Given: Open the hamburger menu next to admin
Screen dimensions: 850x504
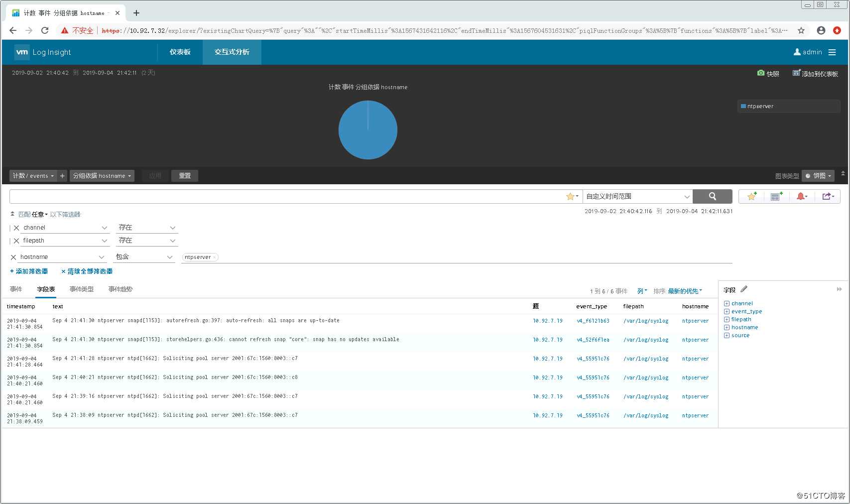Looking at the screenshot, I should [832, 52].
